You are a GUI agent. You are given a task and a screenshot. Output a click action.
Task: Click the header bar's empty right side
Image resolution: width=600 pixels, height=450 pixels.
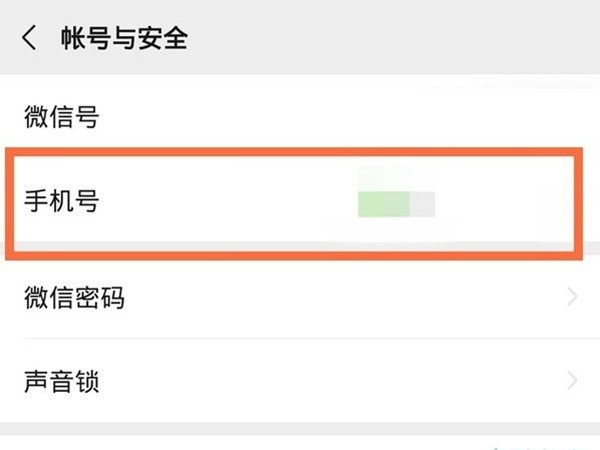pos(450,38)
